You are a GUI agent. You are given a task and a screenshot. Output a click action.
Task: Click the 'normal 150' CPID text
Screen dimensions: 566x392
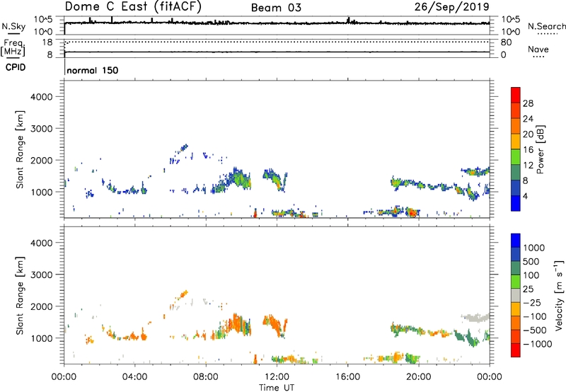click(x=93, y=70)
